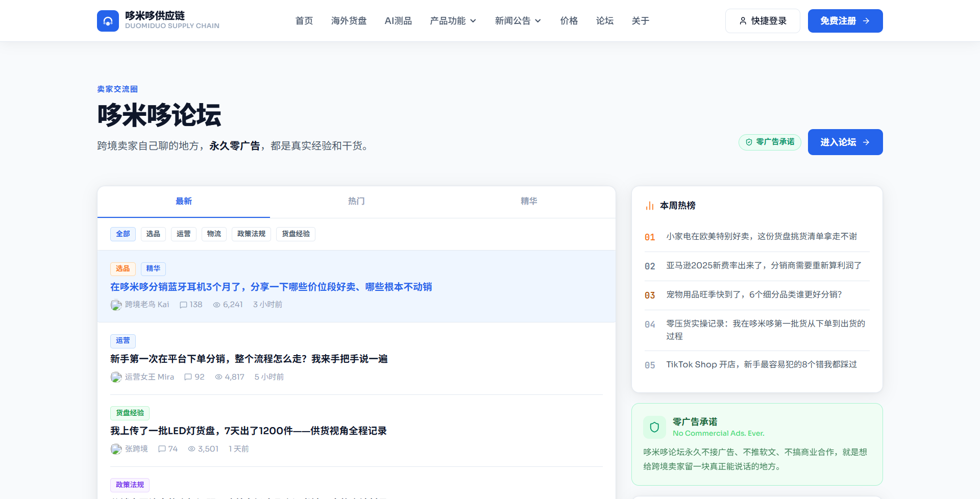Viewport: 980px width, 499px height.
Task: Click the No Commercial Ads. Ever. text
Action: click(719, 434)
